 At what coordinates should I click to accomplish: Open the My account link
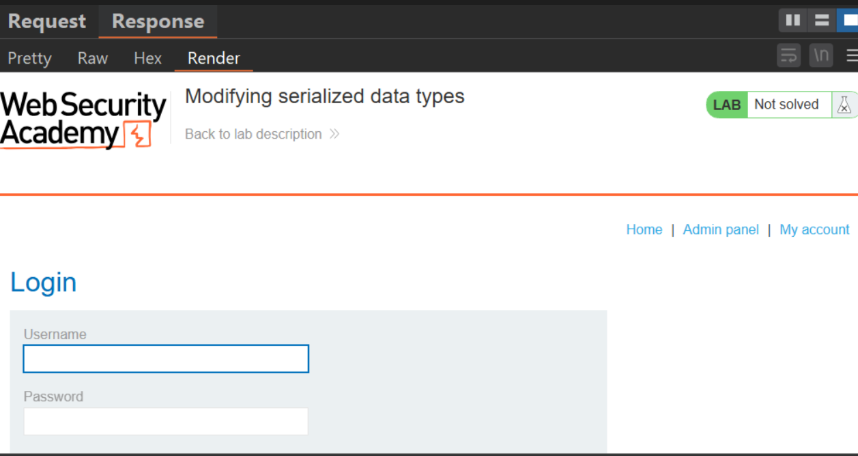pos(814,229)
